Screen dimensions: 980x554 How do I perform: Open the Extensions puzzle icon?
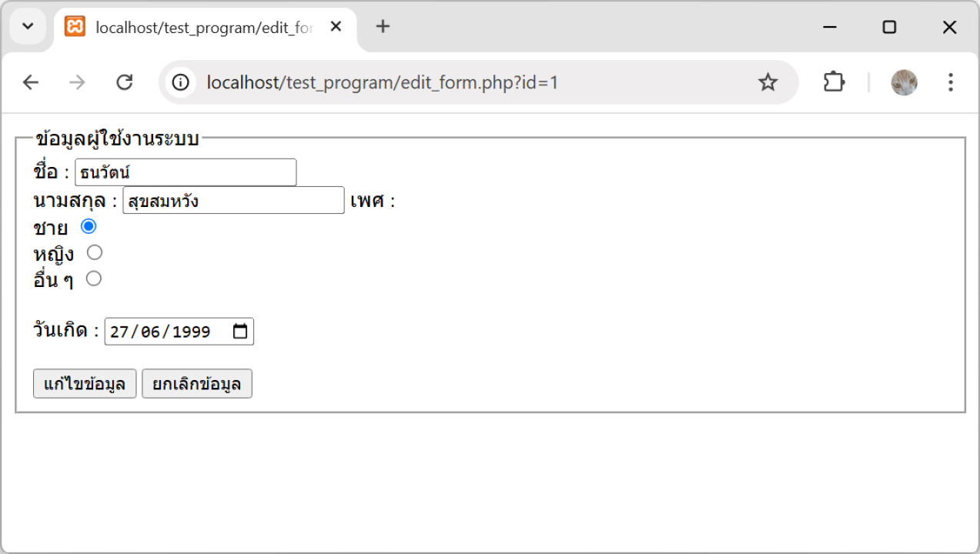834,82
